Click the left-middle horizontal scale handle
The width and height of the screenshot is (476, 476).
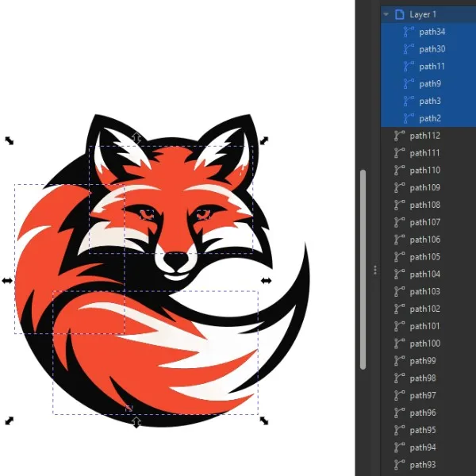(8, 281)
